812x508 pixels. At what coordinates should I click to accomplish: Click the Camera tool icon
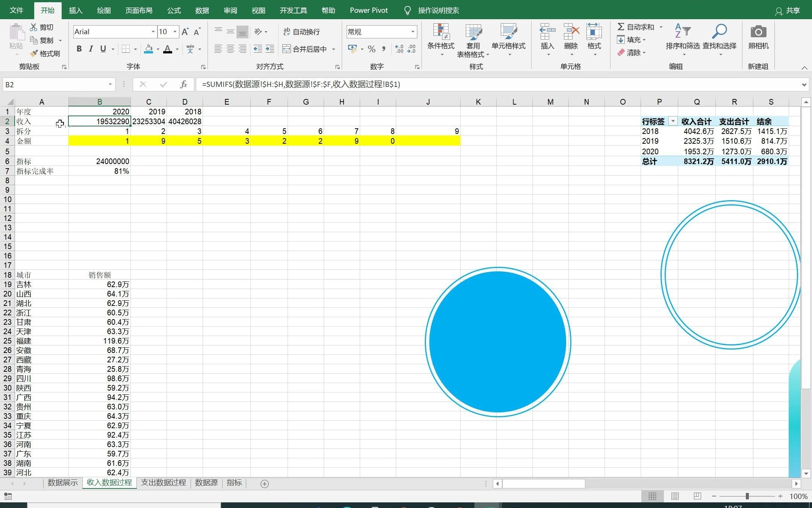[758, 32]
